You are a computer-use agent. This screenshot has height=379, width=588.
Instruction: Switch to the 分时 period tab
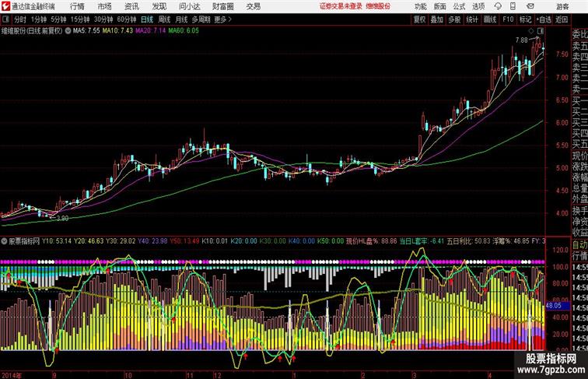point(20,19)
